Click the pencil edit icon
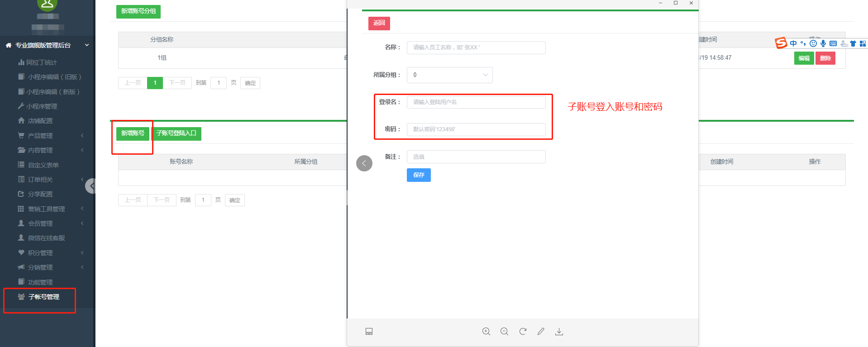This screenshot has width=868, height=347. [x=541, y=332]
